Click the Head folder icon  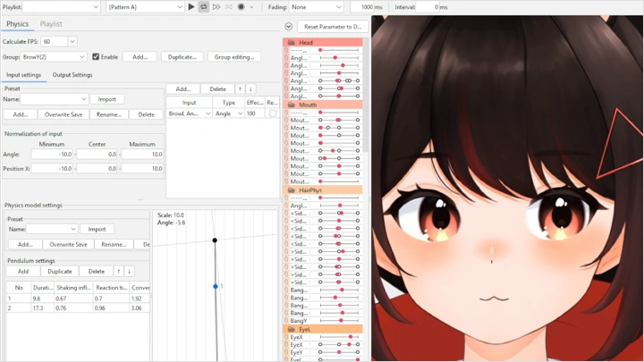click(292, 42)
